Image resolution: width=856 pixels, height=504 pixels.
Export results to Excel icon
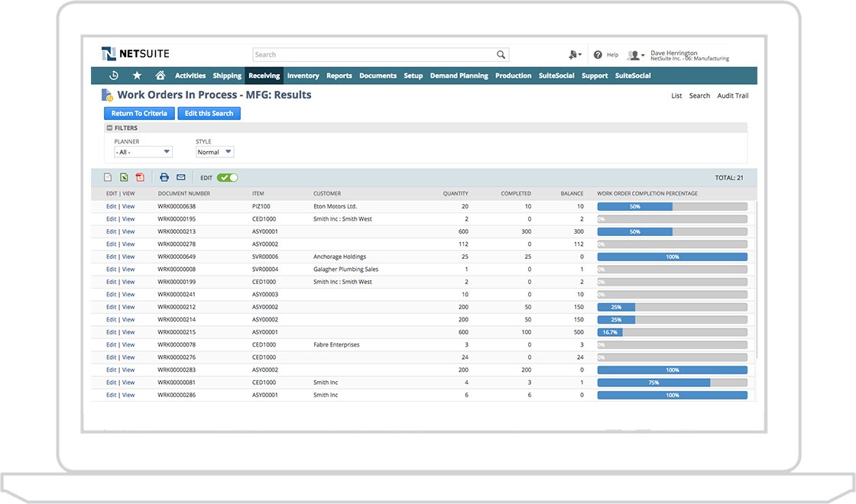click(x=124, y=177)
